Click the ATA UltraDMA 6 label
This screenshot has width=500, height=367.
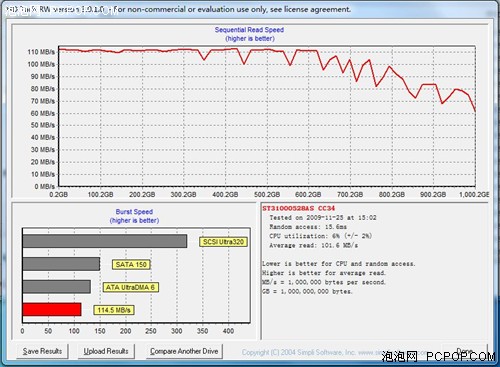click(x=130, y=287)
